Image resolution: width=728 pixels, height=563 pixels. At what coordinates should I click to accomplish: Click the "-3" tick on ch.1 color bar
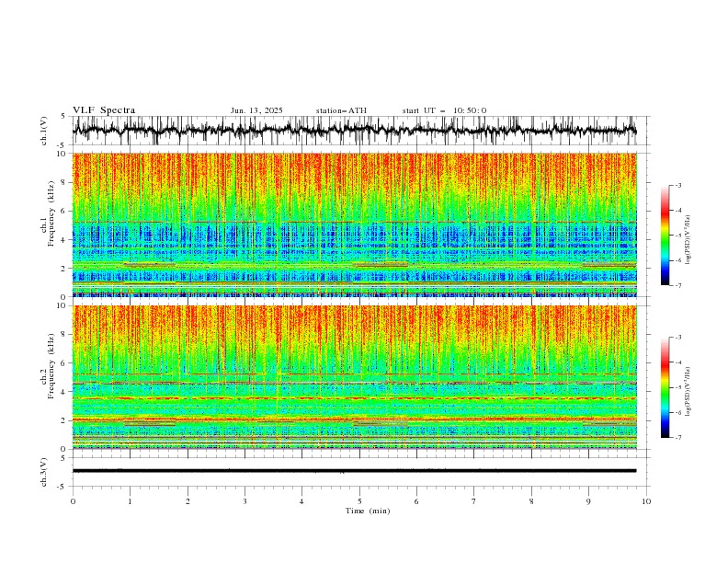678,185
